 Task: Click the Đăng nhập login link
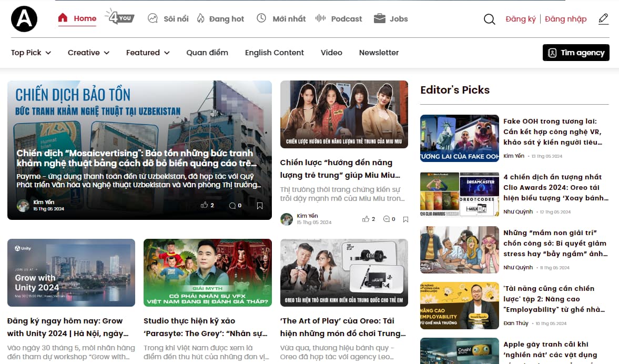click(x=566, y=19)
